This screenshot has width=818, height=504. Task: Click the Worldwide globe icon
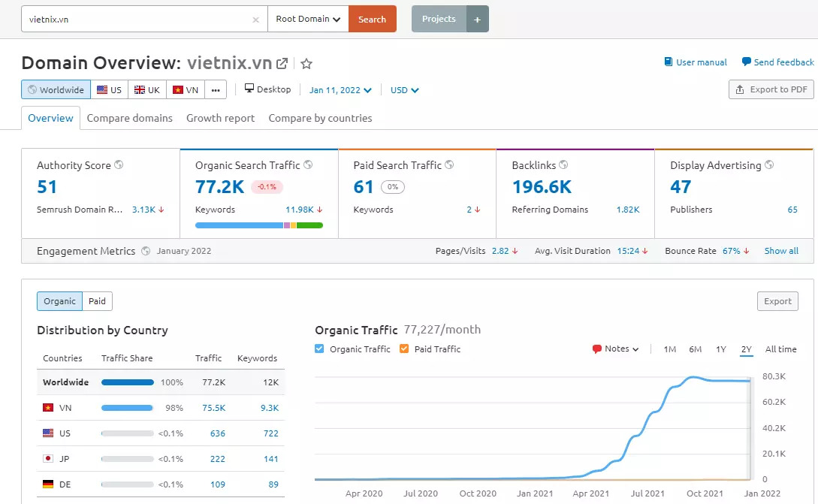click(x=32, y=89)
